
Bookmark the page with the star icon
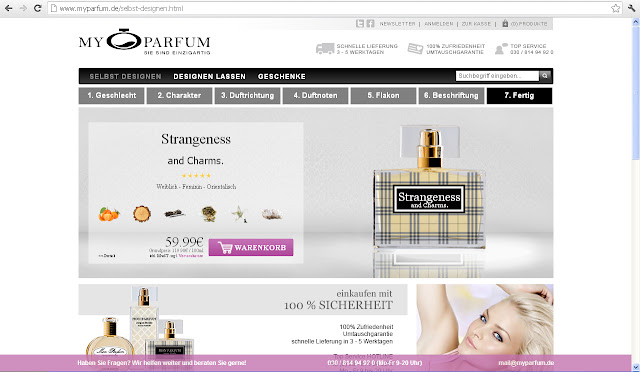[616, 8]
